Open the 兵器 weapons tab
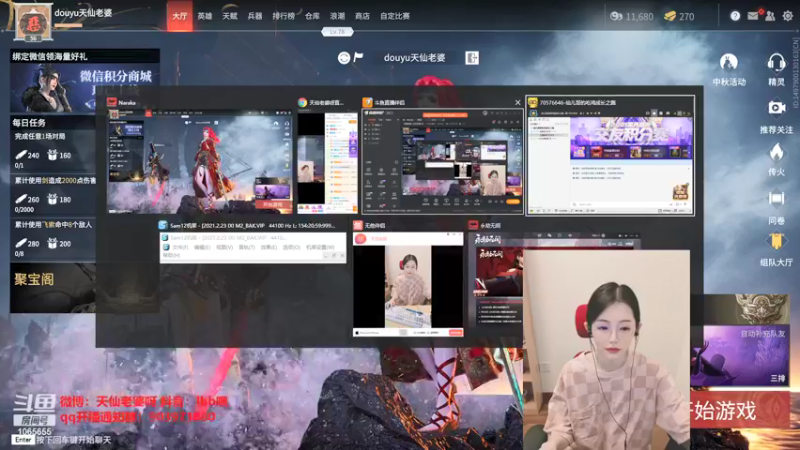 (255, 16)
